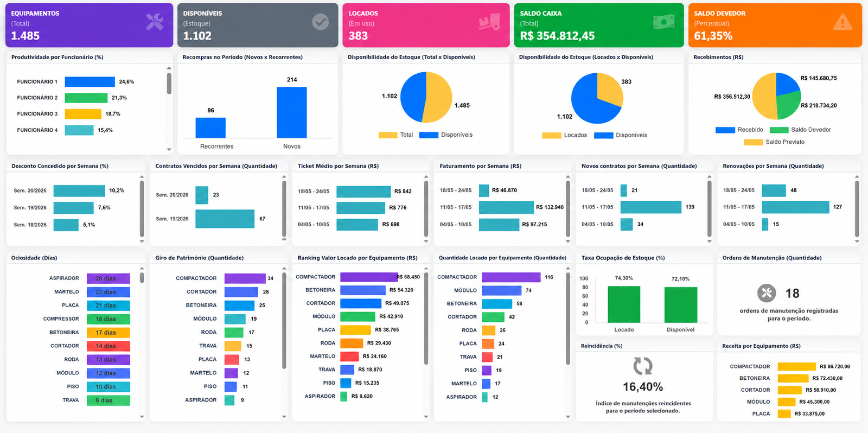Click the forklift icon on Locados card
The image size is (868, 433).
click(489, 22)
